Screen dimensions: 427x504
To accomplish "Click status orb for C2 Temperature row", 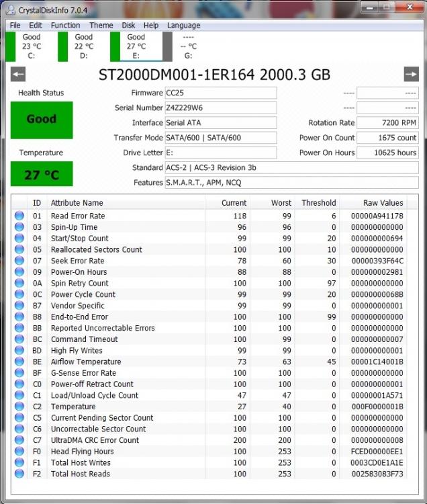I will [19, 407].
